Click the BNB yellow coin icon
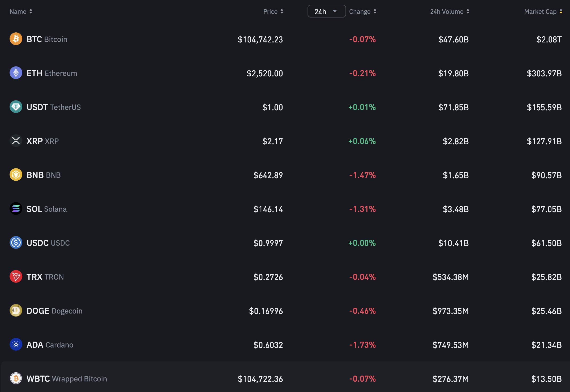Viewport: 570px width, 392px height. point(16,175)
